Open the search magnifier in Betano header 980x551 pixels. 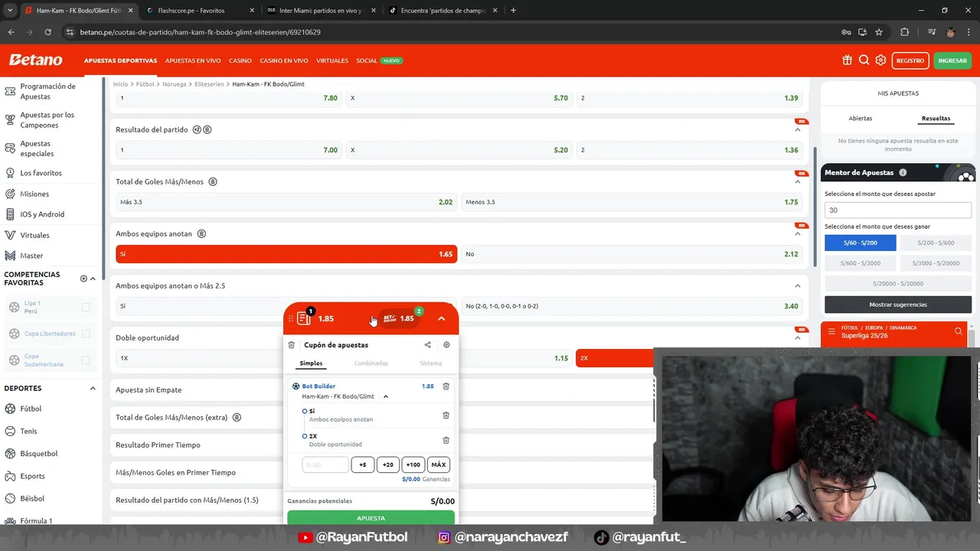864,60
